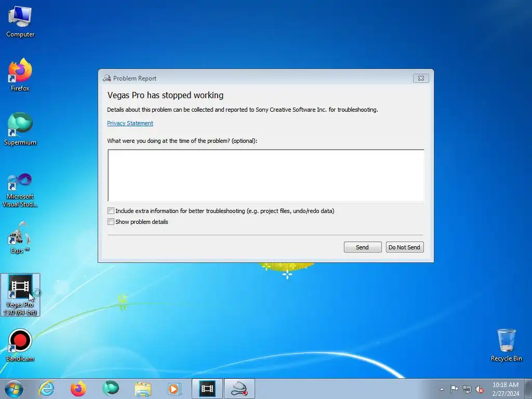
Task: Select Vegas Pro 13.0 desktop shortcut
Action: click(20, 295)
